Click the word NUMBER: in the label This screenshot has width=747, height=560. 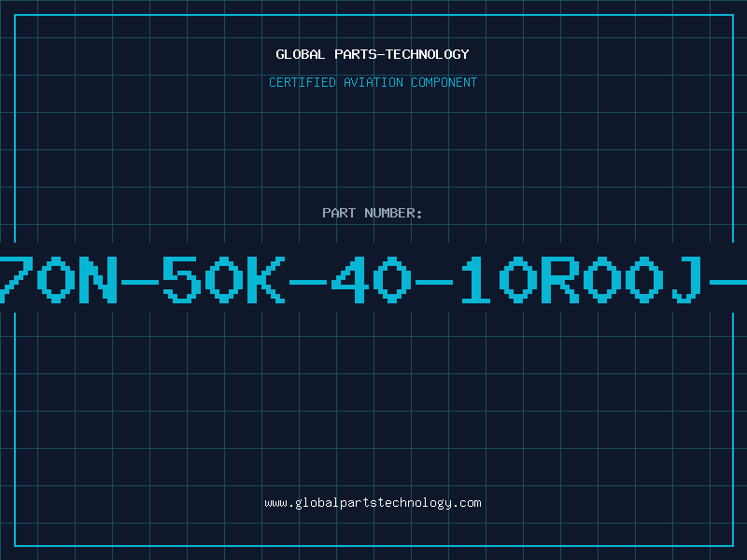[393, 213]
